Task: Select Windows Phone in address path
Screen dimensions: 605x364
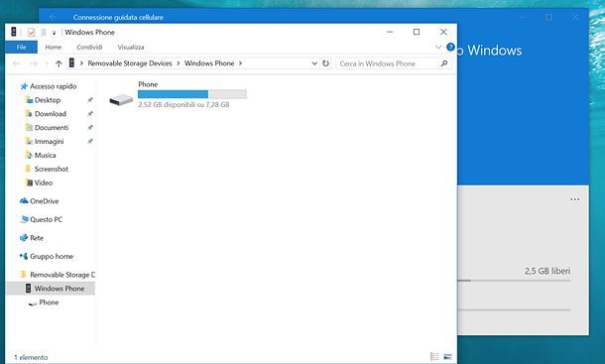Action: pyautogui.click(x=209, y=63)
